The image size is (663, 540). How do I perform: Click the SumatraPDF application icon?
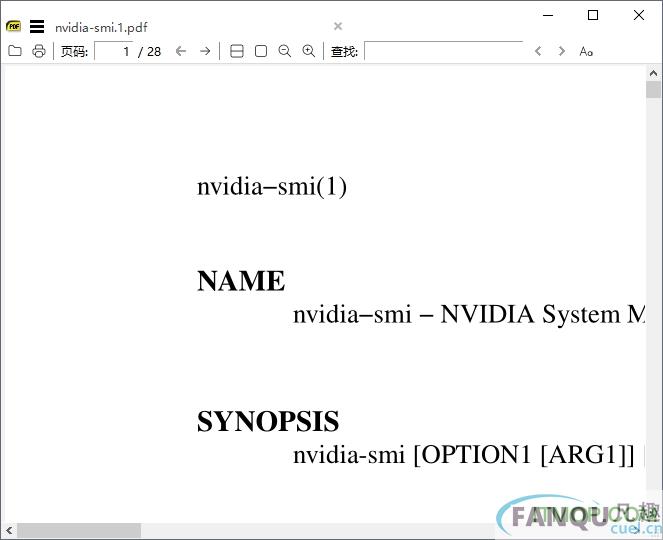click(14, 27)
